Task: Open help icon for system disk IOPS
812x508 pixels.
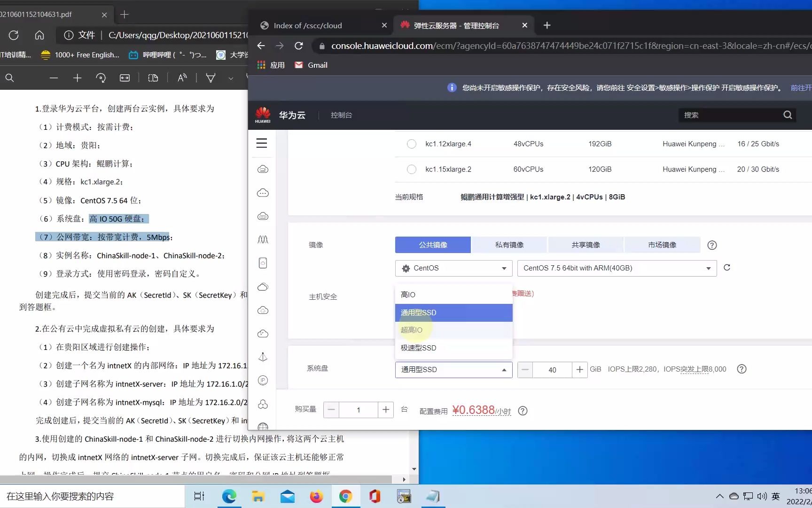Action: click(742, 369)
